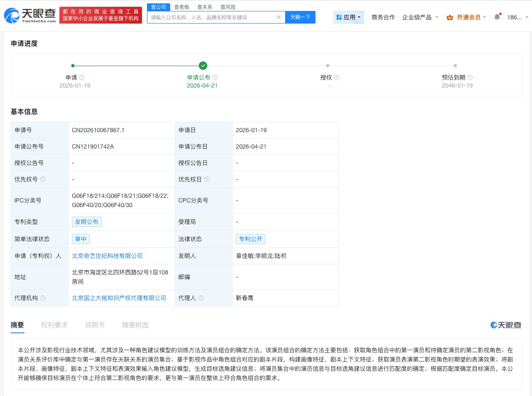Viewport: 532px width, 396px height.
Task: Click the help icon next to 预估到期
Action: tap(471, 77)
